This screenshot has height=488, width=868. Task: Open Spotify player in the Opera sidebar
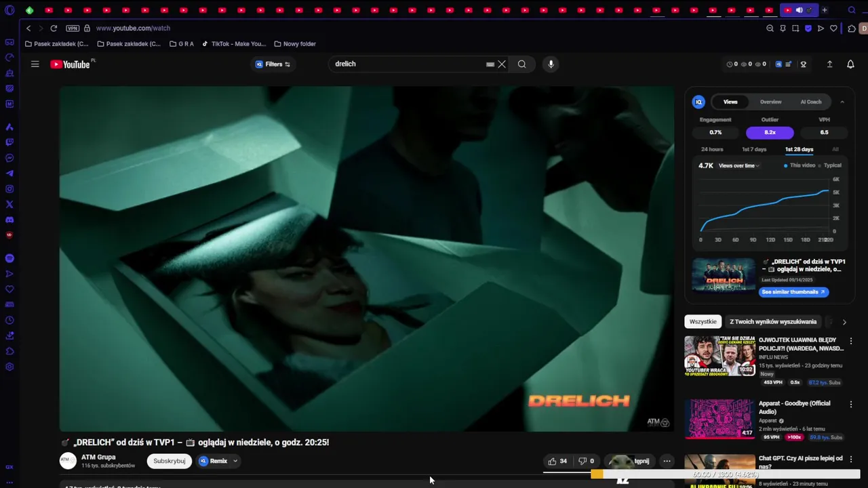click(9, 258)
